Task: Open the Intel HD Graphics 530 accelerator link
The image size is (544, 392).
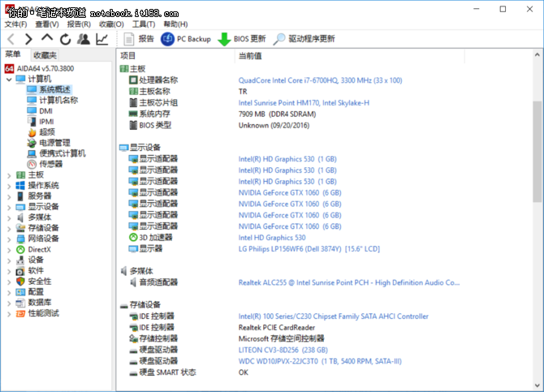Action: (272, 238)
